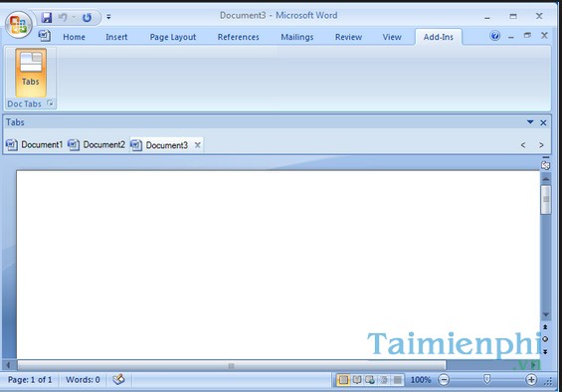Undo the last action
The height and width of the screenshot is (392, 562).
click(x=63, y=17)
